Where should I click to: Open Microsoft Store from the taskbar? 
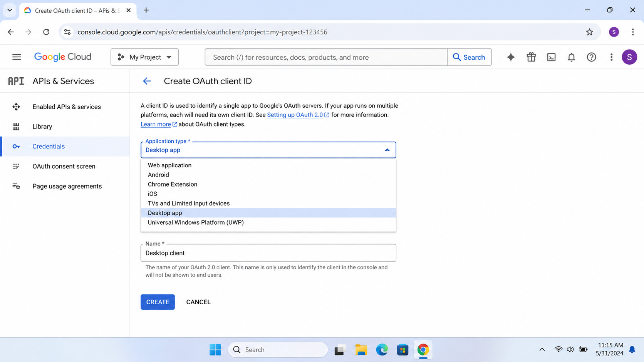pos(402,350)
